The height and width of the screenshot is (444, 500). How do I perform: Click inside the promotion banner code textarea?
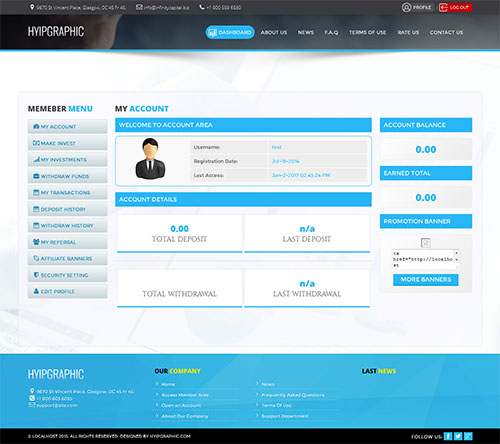click(x=423, y=259)
